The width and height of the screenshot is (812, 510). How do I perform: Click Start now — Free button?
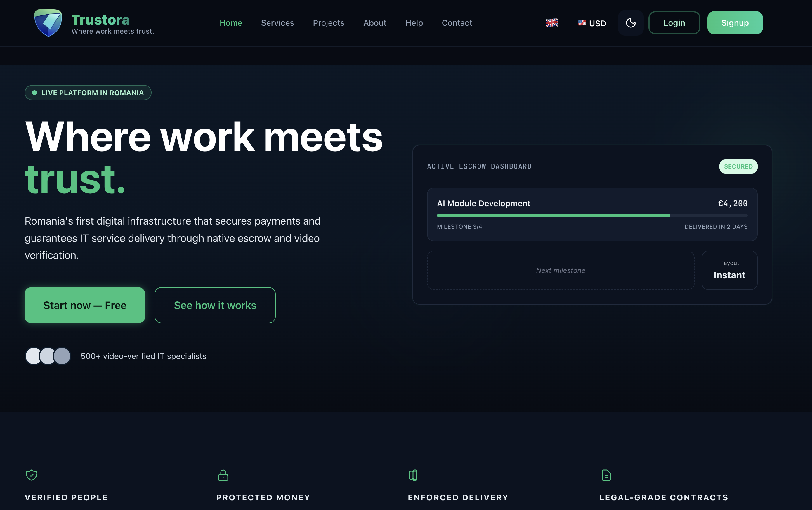[x=85, y=305]
